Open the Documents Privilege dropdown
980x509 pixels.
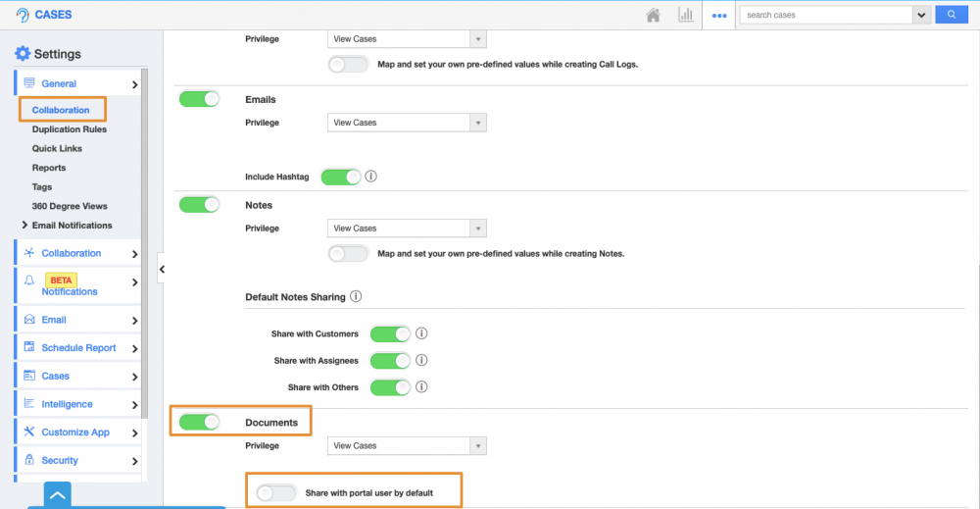406,446
